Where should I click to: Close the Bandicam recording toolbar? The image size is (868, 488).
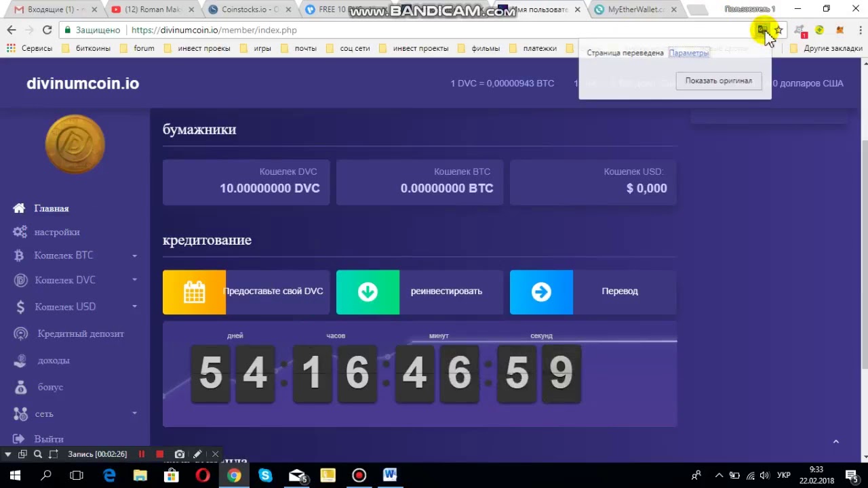click(x=215, y=454)
